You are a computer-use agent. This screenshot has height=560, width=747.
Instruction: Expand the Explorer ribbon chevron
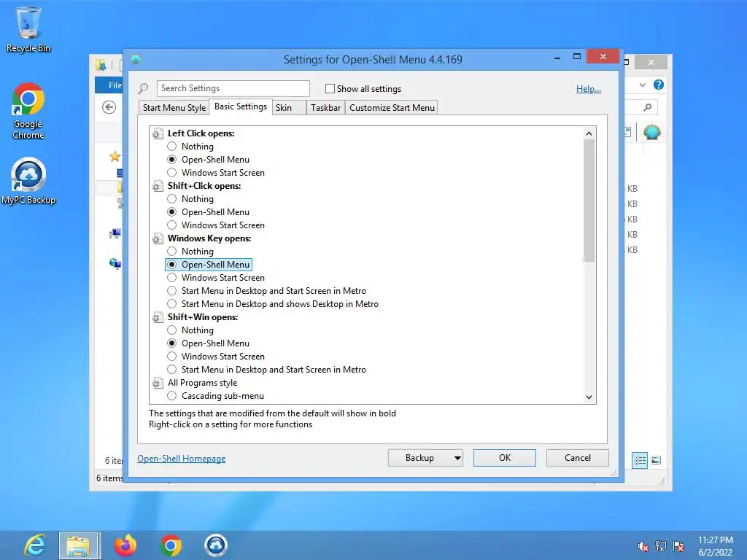tap(643, 85)
